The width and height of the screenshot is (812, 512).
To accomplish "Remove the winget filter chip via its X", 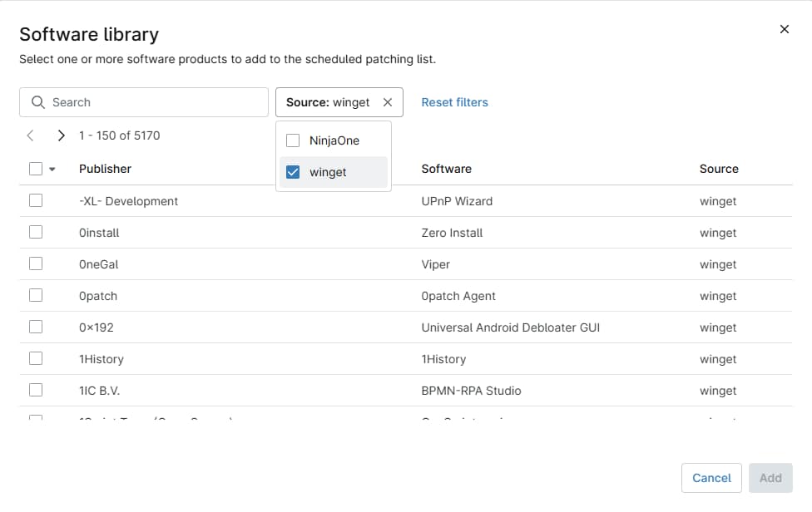I will point(387,101).
